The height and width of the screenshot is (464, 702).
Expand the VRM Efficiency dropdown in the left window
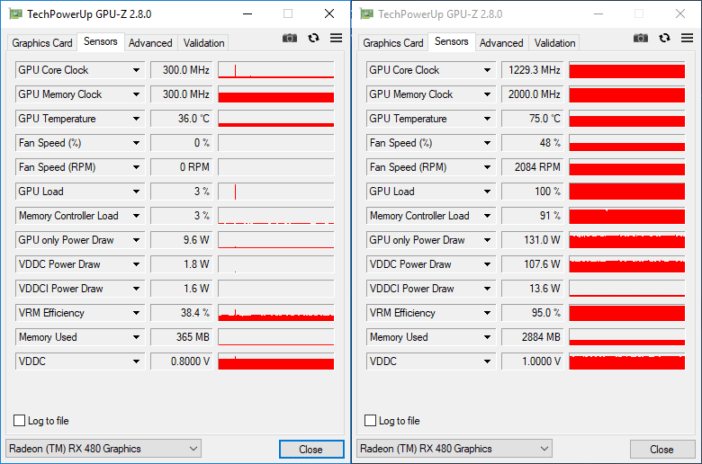136,313
